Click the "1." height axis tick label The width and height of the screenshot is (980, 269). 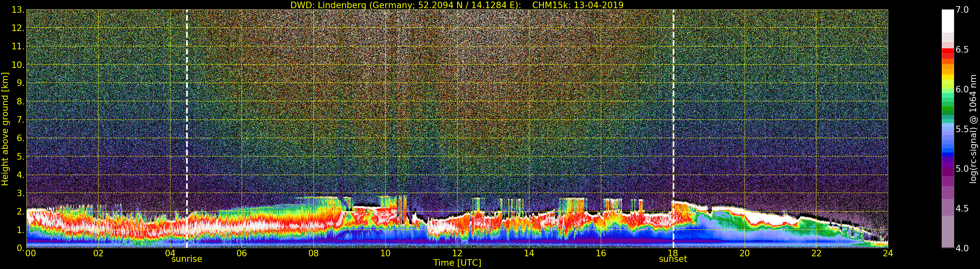pos(21,230)
